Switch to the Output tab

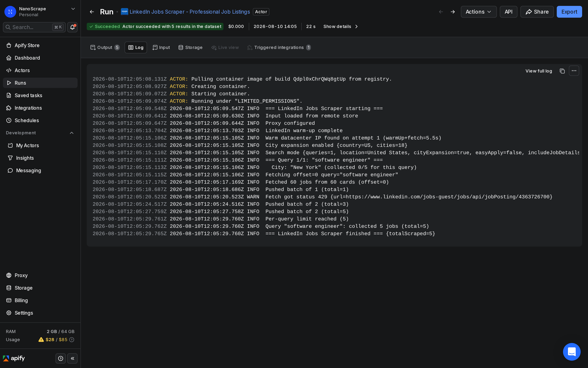coord(105,47)
